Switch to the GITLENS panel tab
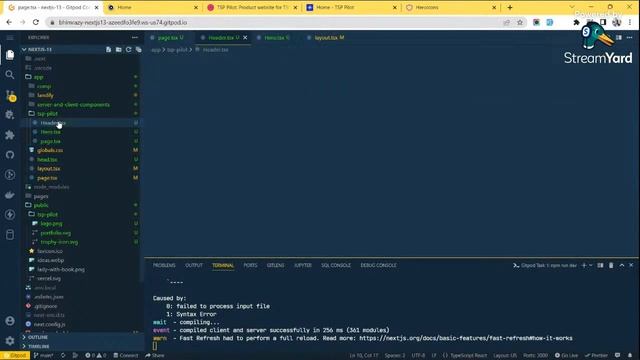Viewport: 640px width, 360px height. click(x=276, y=265)
